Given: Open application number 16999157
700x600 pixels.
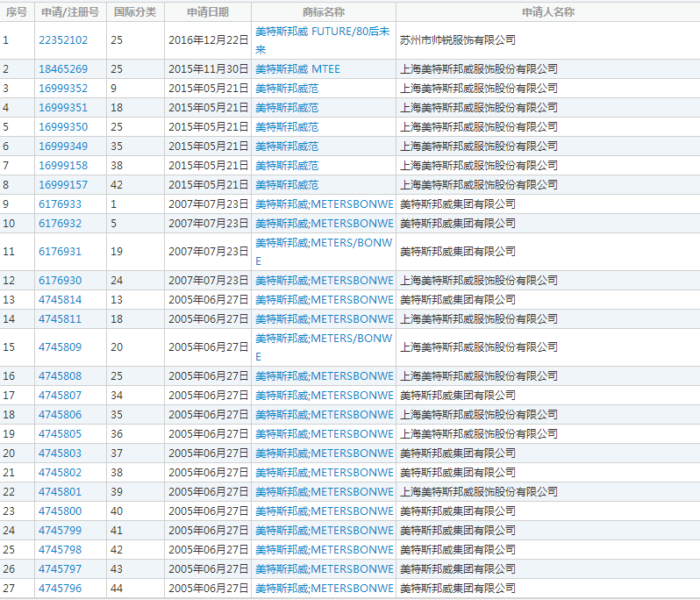Looking at the screenshot, I should tap(63, 185).
